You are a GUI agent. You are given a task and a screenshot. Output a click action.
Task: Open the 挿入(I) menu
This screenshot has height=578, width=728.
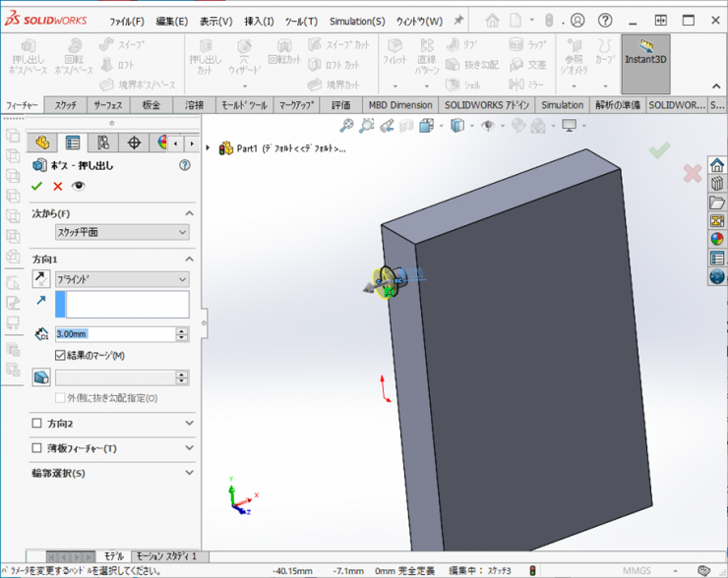[x=260, y=21]
